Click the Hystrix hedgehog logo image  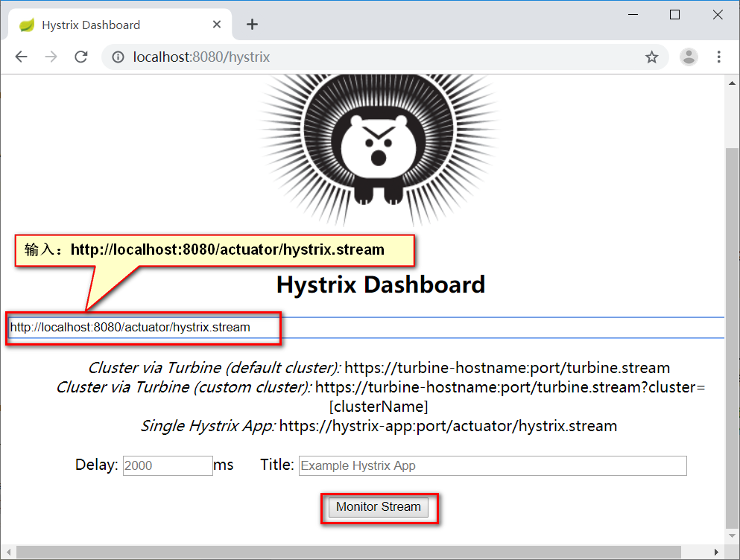[379, 150]
